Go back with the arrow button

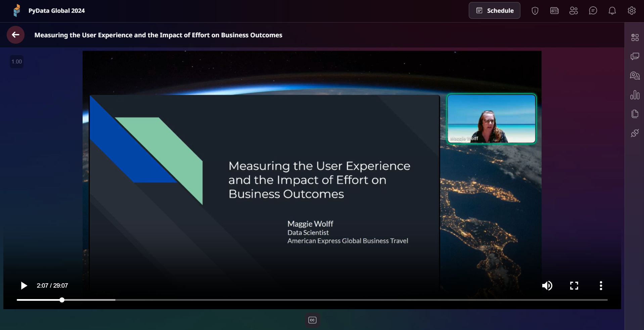click(x=15, y=35)
